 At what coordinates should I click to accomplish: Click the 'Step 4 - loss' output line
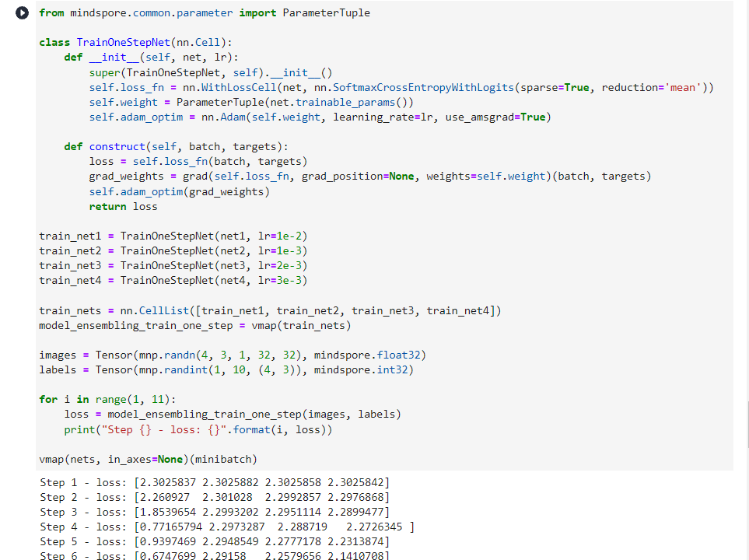click(x=227, y=527)
